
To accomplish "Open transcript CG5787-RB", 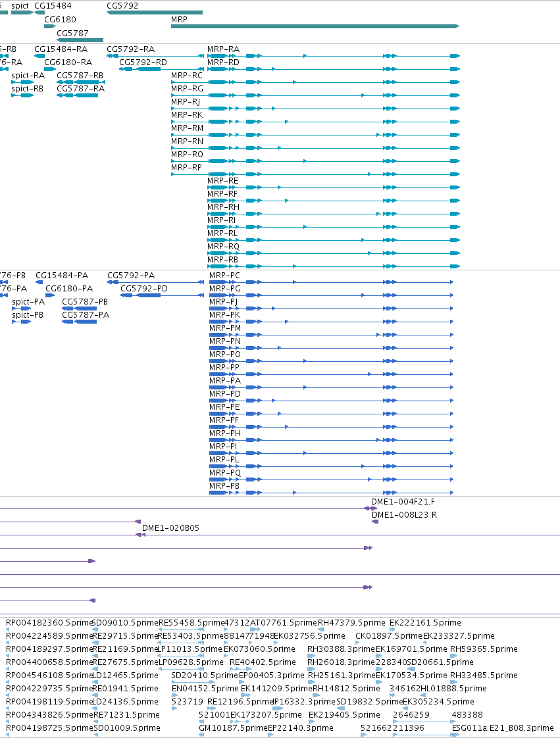I will [x=80, y=76].
